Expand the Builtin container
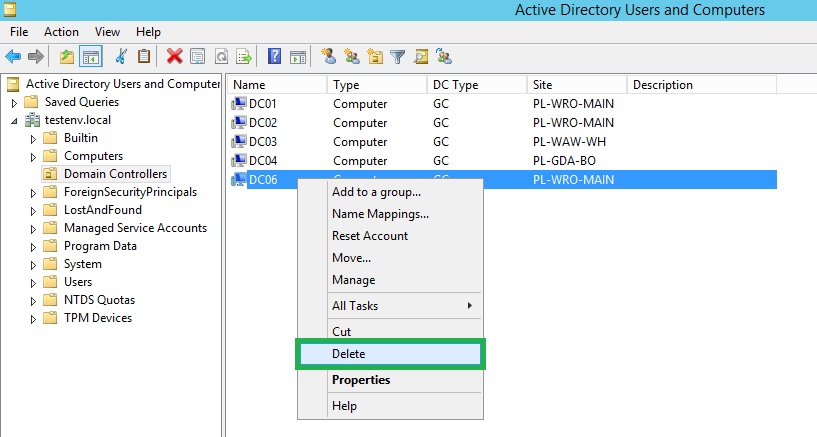Viewport: 817px width, 437px height. [33, 139]
